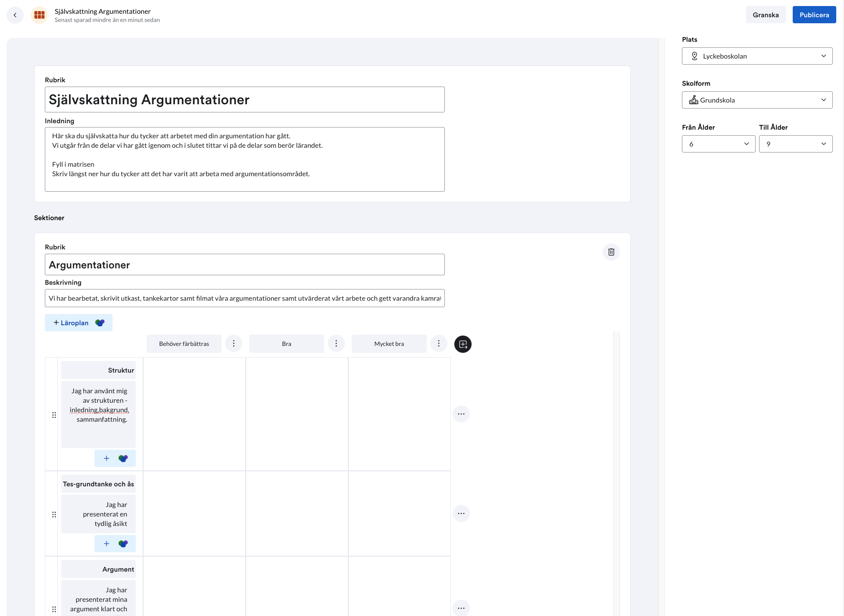Viewport: 844px width, 616px height.
Task: Open row options for Tes-grundtanke row
Action: [x=461, y=513]
